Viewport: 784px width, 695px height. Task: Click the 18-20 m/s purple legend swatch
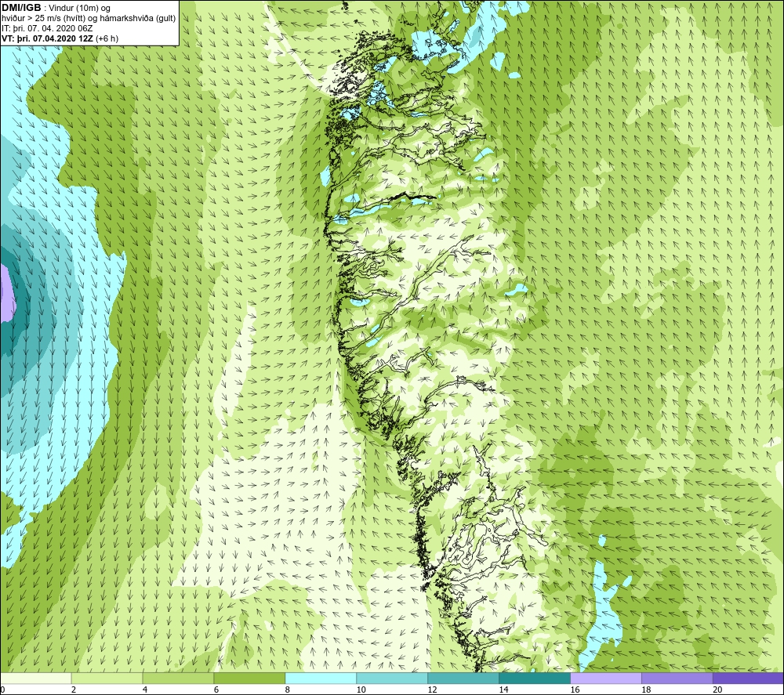click(x=677, y=678)
